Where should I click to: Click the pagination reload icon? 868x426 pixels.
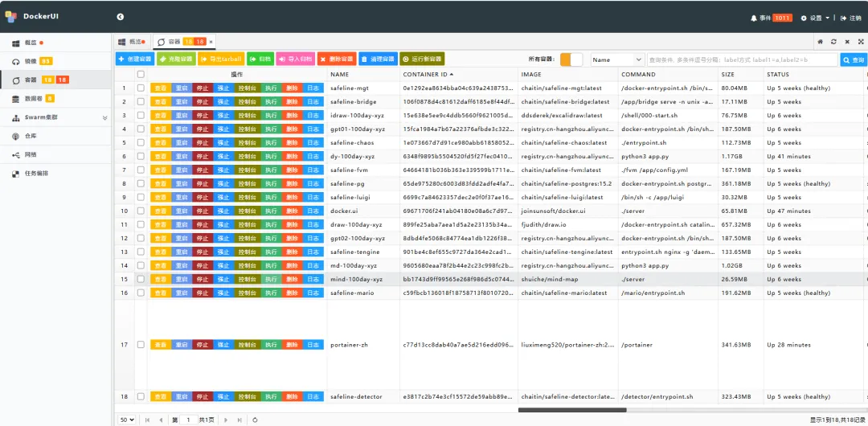[255, 420]
